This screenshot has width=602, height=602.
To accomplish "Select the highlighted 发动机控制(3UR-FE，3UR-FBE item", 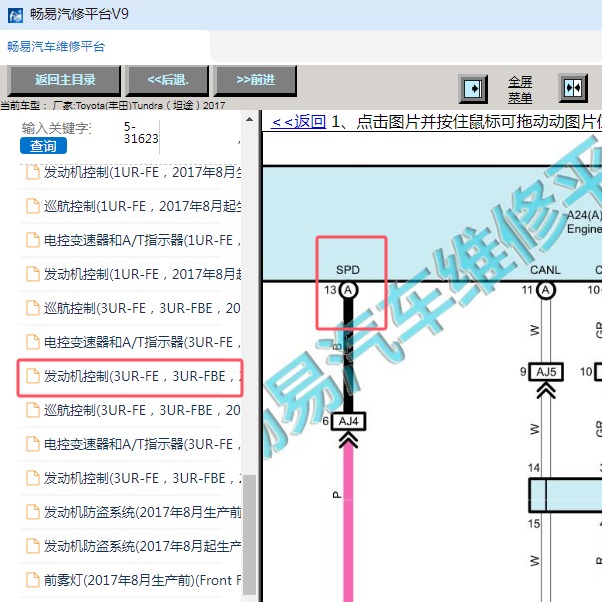I will coord(130,377).
